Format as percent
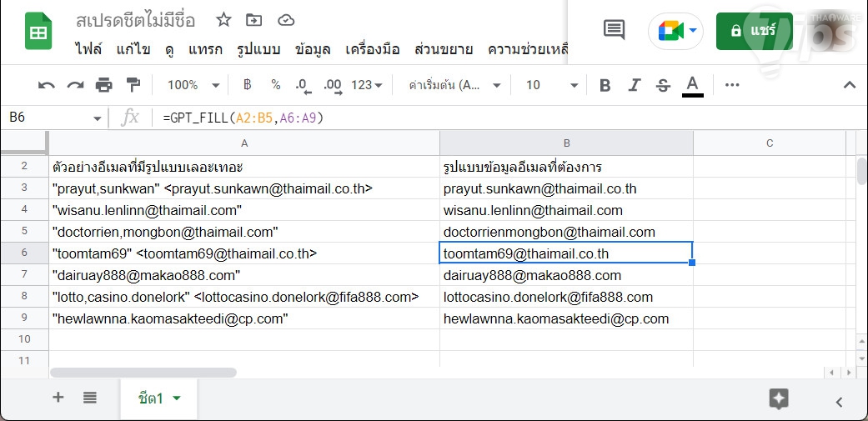This screenshot has height=421, width=868. pos(276,85)
